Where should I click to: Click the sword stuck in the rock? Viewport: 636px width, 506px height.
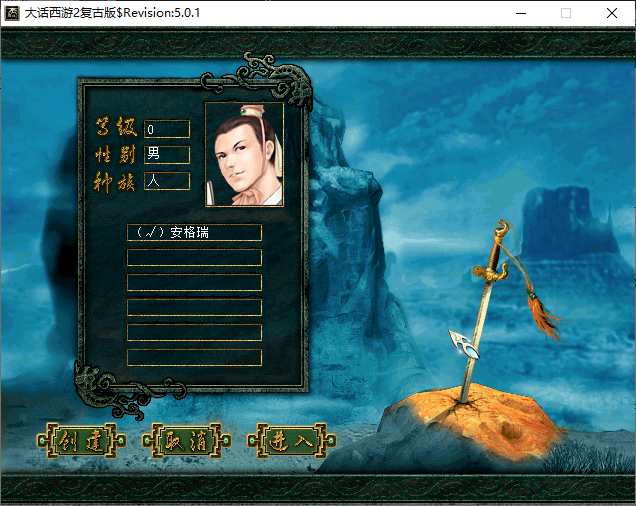point(480,320)
